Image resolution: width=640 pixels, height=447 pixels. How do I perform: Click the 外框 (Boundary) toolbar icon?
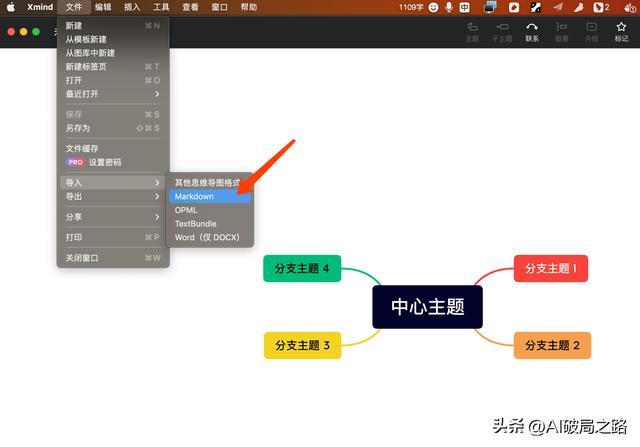click(592, 31)
